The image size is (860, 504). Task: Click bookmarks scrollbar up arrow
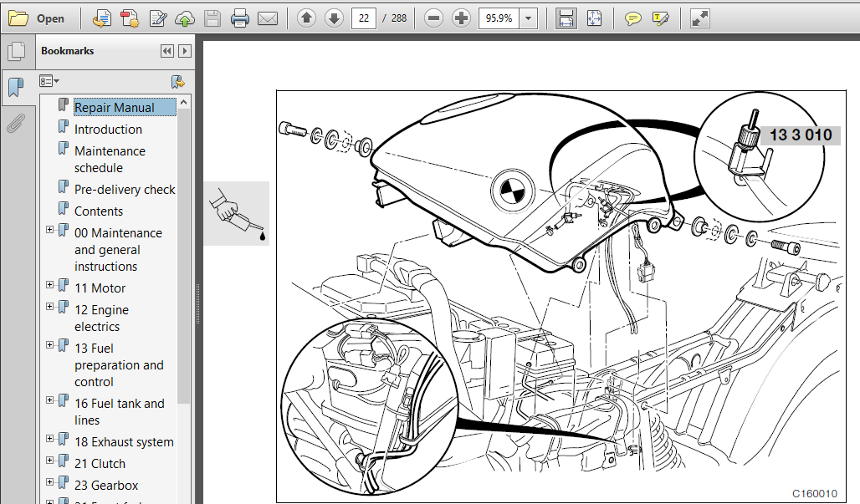pyautogui.click(x=184, y=103)
